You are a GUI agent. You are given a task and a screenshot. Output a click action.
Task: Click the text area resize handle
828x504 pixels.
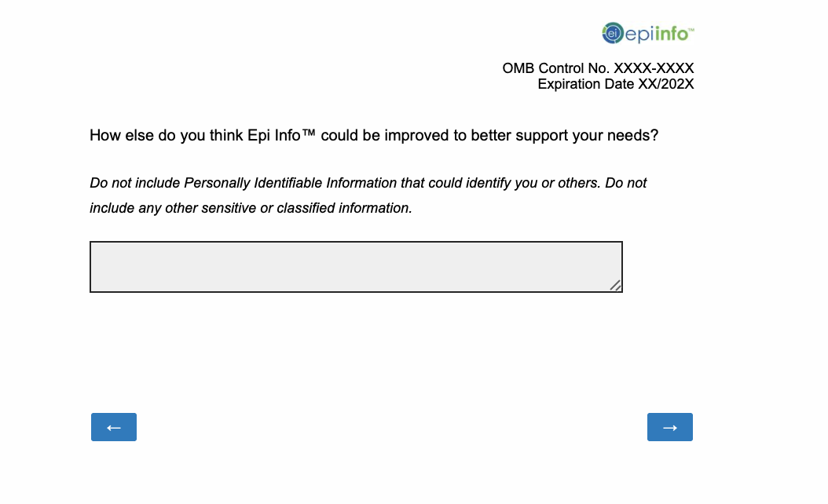click(616, 286)
